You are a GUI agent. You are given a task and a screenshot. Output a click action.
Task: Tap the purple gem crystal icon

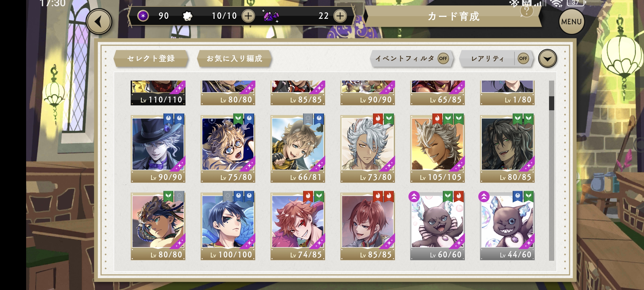coord(271,16)
